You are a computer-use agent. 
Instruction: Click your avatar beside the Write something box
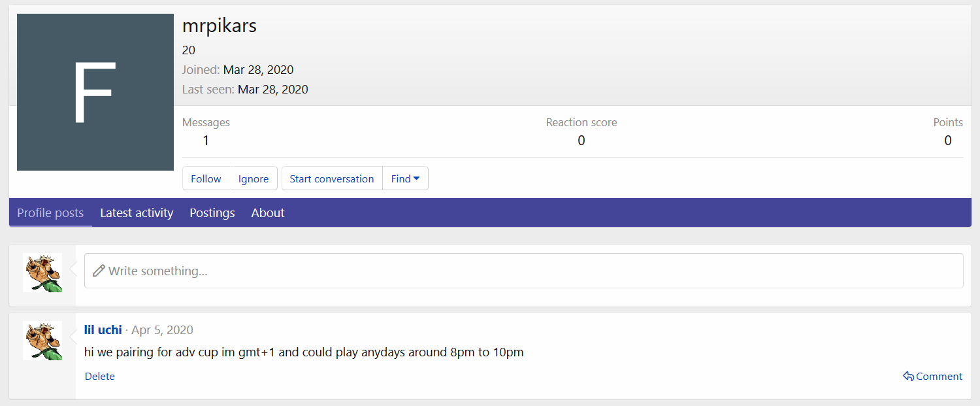tap(42, 273)
